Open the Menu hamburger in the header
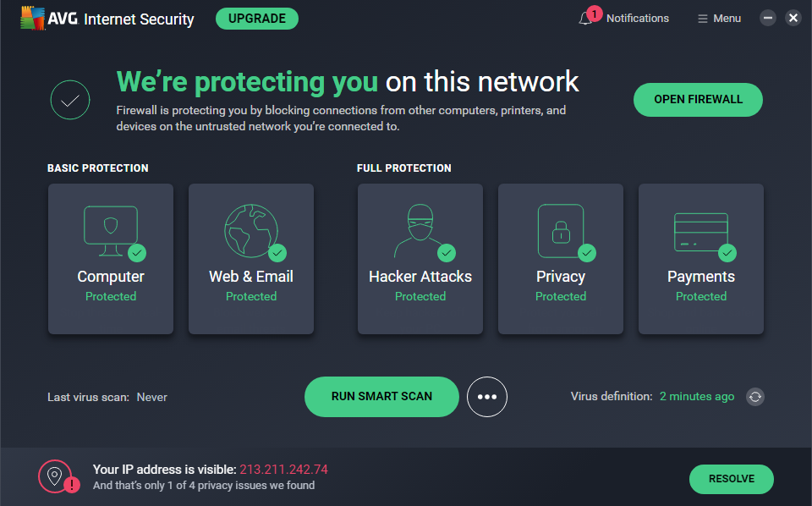 pos(719,19)
